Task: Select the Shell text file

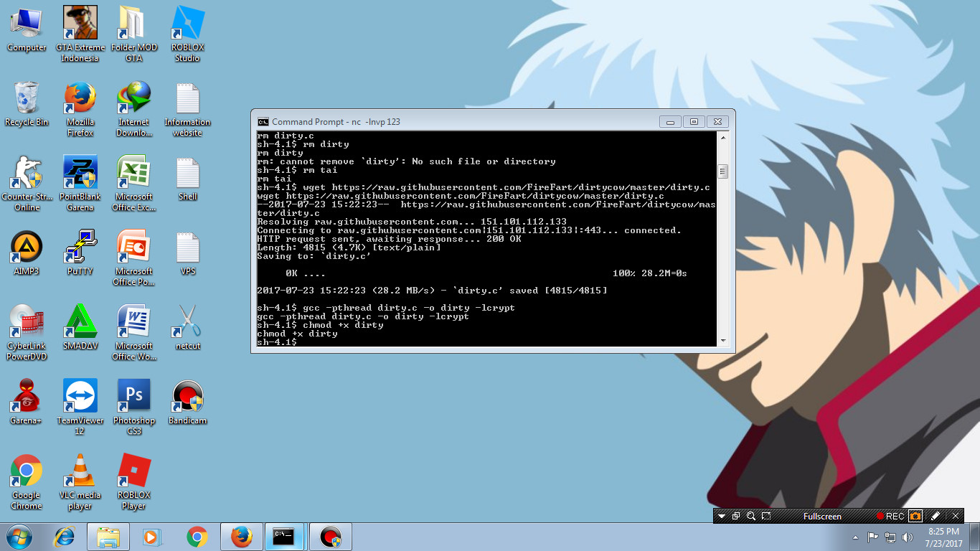Action: [x=187, y=178]
